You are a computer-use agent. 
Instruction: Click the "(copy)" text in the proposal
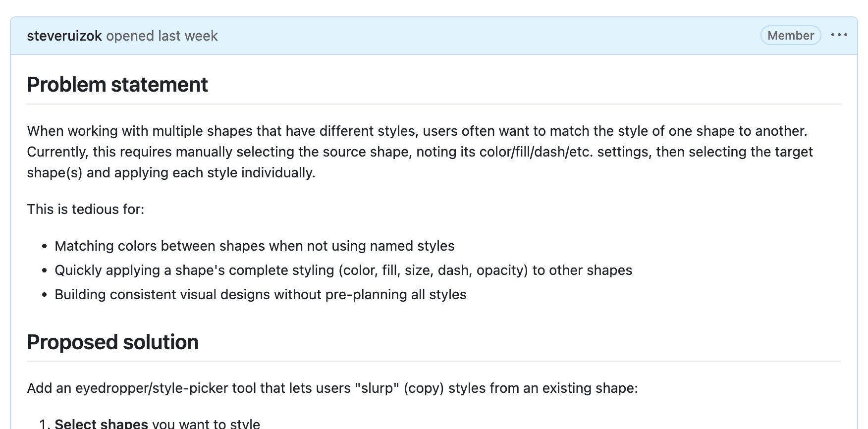pyautogui.click(x=424, y=388)
